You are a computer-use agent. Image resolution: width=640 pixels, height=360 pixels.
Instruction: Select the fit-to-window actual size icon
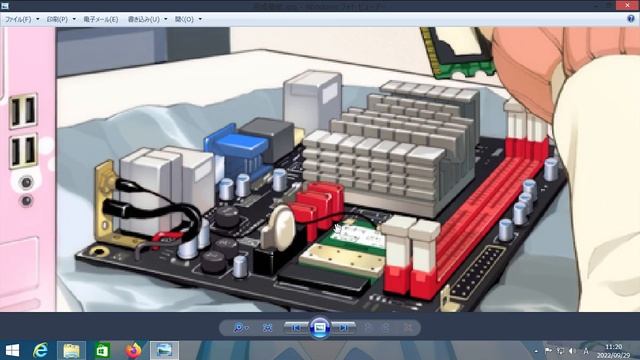click(267, 328)
